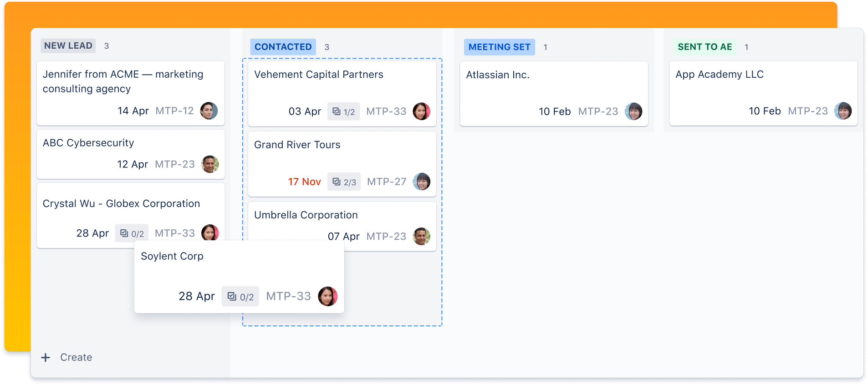Image resolution: width=868 pixels, height=385 pixels.
Task: Open the assignee avatar on Atlassian Inc. card
Action: pyautogui.click(x=634, y=111)
